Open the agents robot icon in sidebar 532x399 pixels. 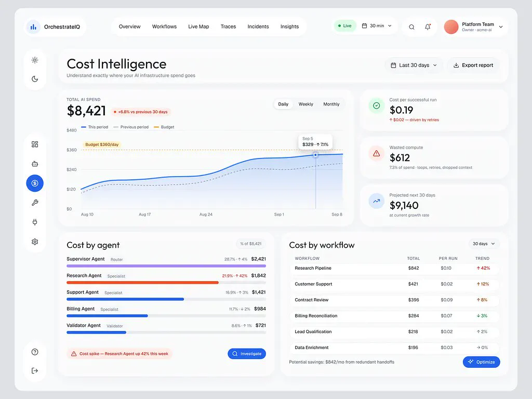pyautogui.click(x=35, y=164)
